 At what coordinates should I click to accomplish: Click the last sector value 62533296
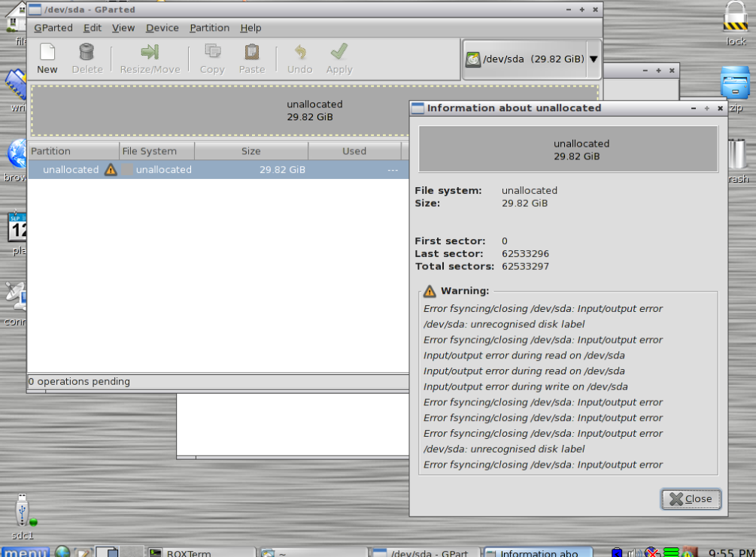tap(525, 254)
